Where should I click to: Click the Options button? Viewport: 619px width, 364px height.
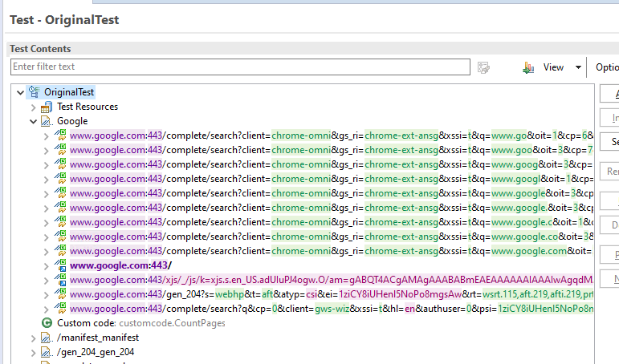tap(607, 67)
